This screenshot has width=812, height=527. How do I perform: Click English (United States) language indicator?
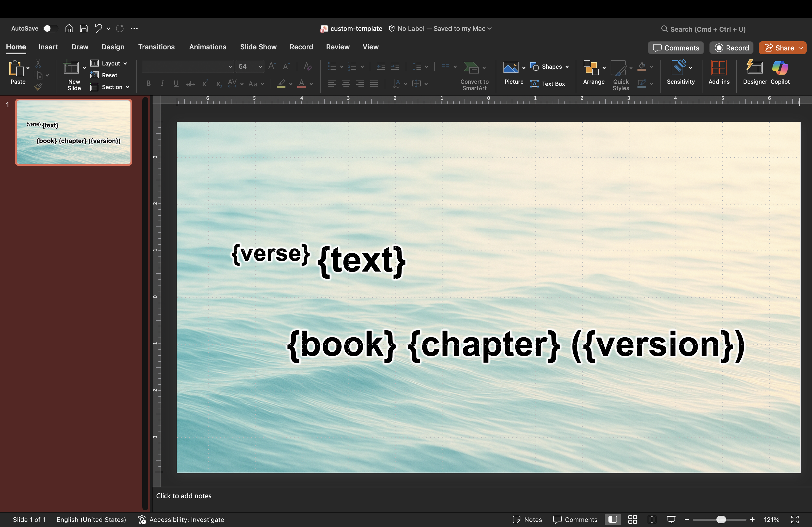(x=91, y=519)
